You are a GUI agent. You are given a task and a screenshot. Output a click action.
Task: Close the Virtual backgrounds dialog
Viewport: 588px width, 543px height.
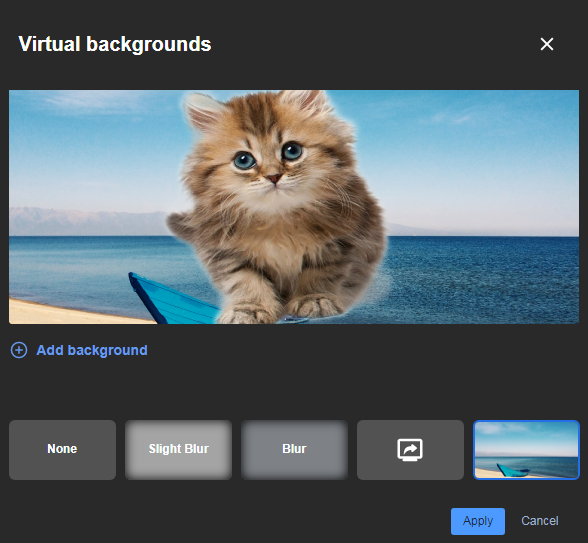pos(547,44)
